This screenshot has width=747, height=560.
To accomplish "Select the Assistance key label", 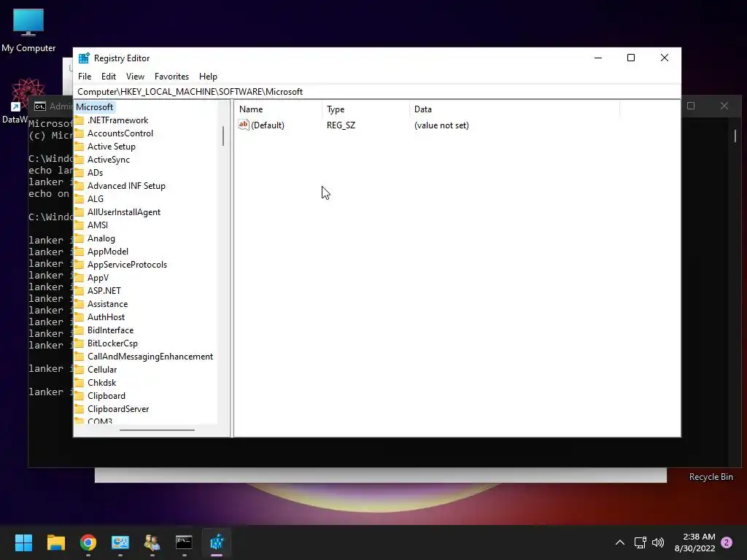I will pos(107,304).
